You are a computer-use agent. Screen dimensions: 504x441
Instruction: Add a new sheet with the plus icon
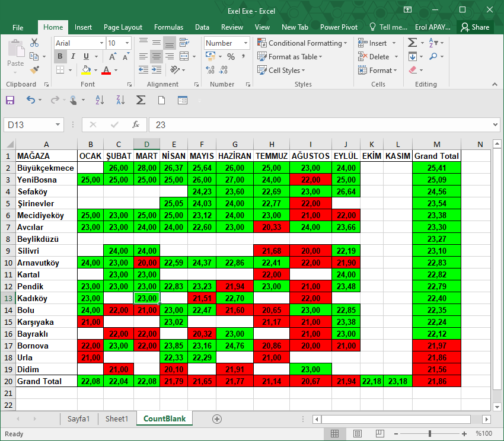[217, 419]
